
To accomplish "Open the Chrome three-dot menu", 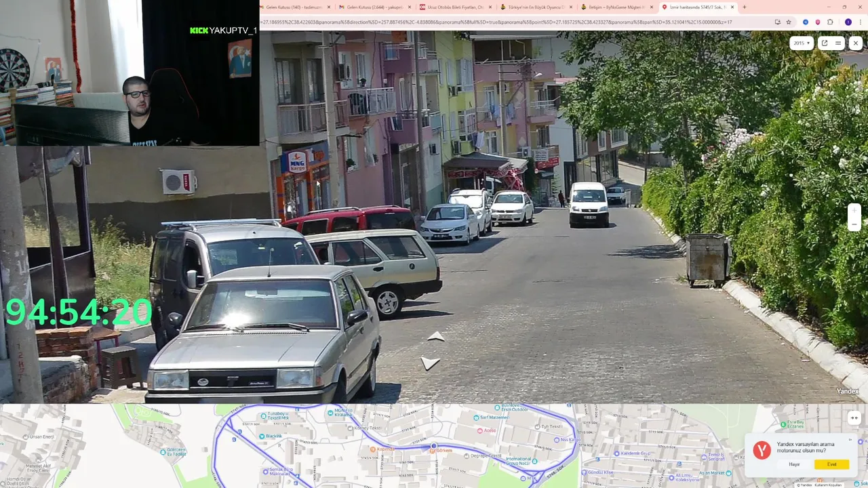I will click(x=861, y=22).
